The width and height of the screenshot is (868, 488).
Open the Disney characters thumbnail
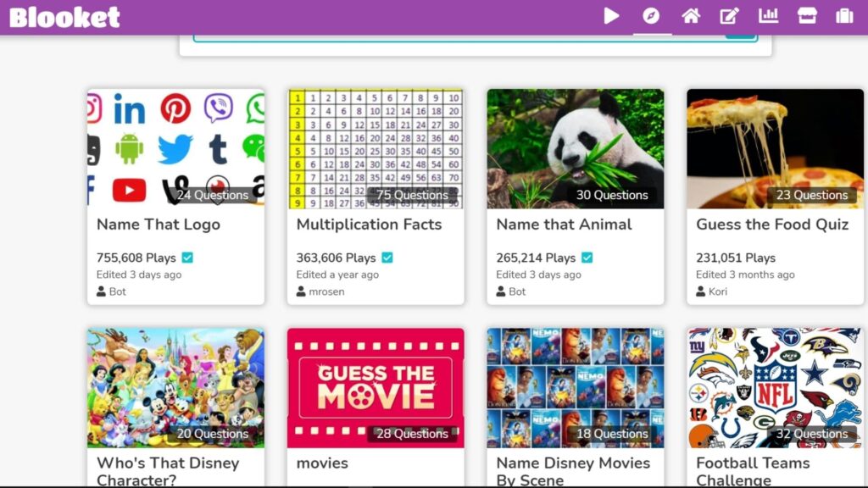tap(175, 388)
